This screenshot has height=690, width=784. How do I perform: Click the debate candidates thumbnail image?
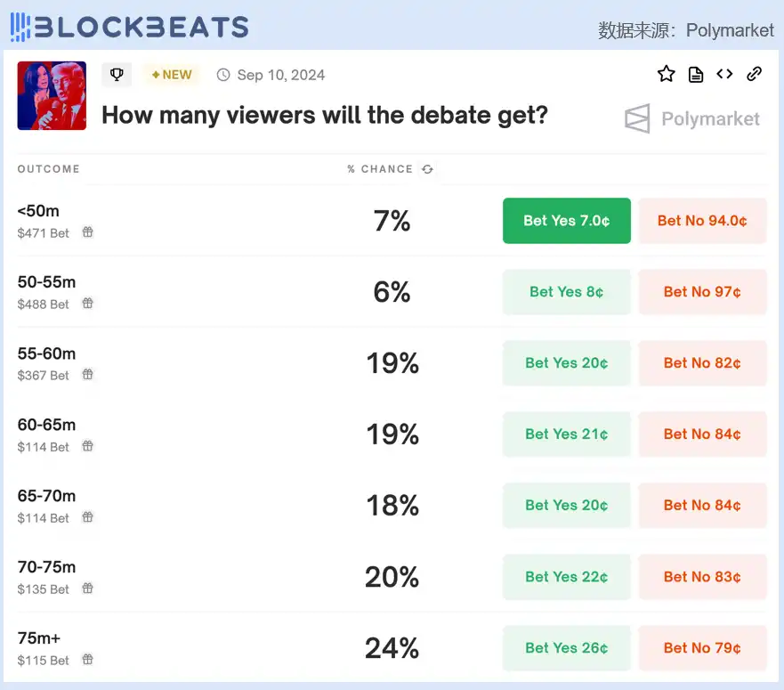[52, 95]
